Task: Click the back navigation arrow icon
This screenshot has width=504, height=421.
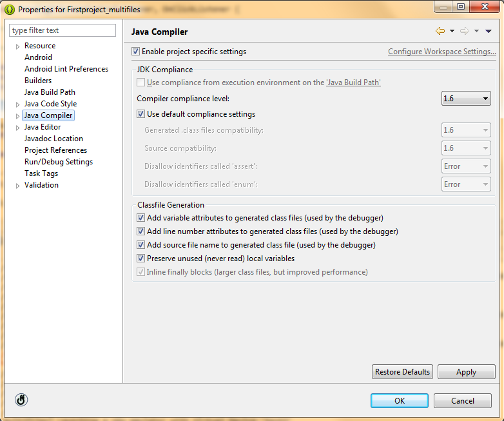Action: [440, 31]
